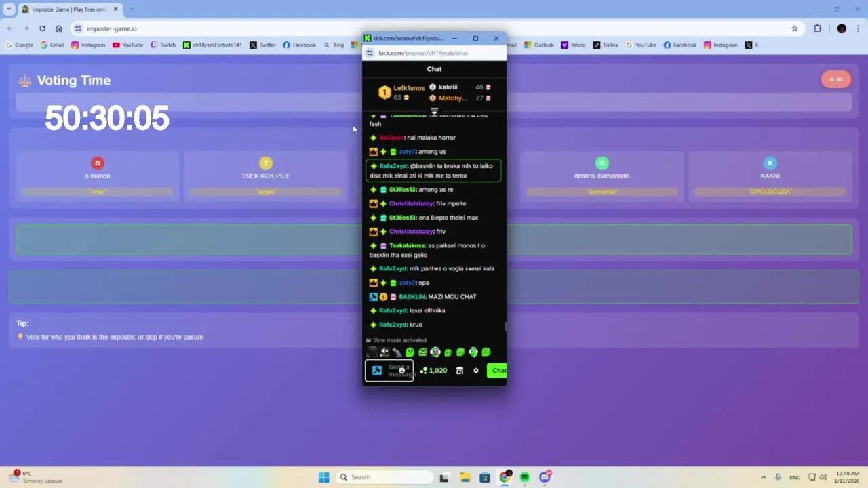Image resolution: width=868 pixels, height=488 pixels.
Task: Open the Twitter bookmark
Action: click(262, 45)
